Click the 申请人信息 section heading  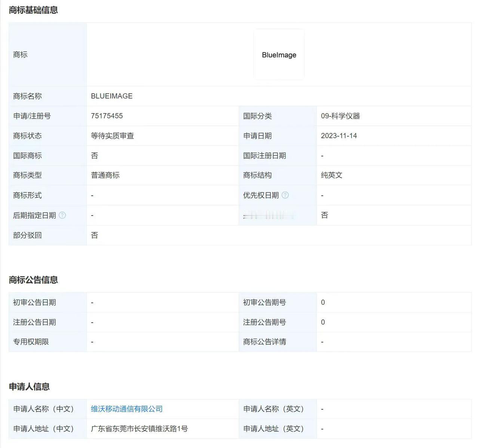click(x=29, y=387)
